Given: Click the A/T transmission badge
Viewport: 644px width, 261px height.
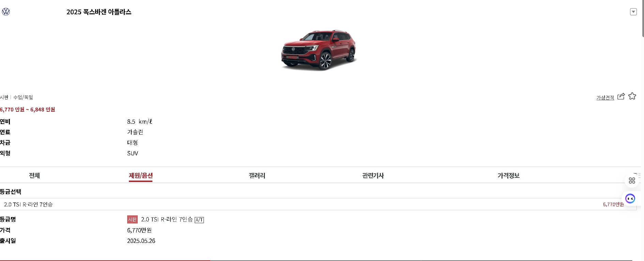Looking at the screenshot, I should point(199,220).
